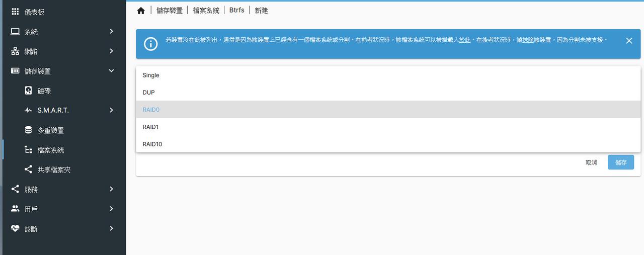This screenshot has height=255, width=644.
Task: Click the 儲存 save button
Action: pos(621,162)
